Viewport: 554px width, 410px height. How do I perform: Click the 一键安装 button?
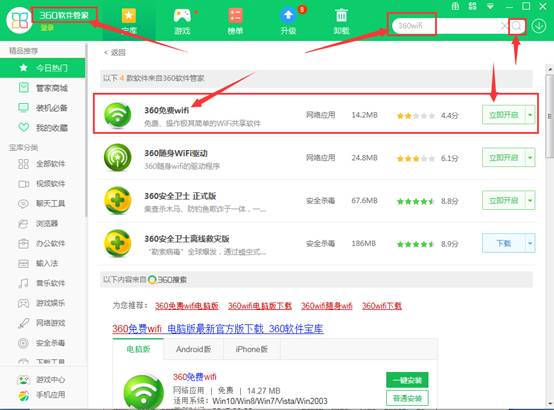(x=407, y=380)
